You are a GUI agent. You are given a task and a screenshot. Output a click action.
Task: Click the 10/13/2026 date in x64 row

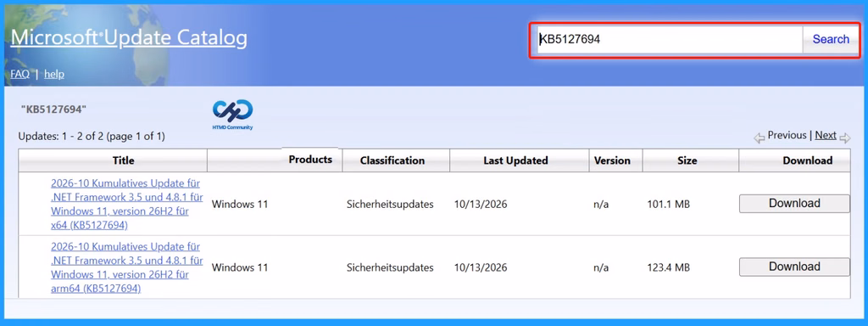481,205
